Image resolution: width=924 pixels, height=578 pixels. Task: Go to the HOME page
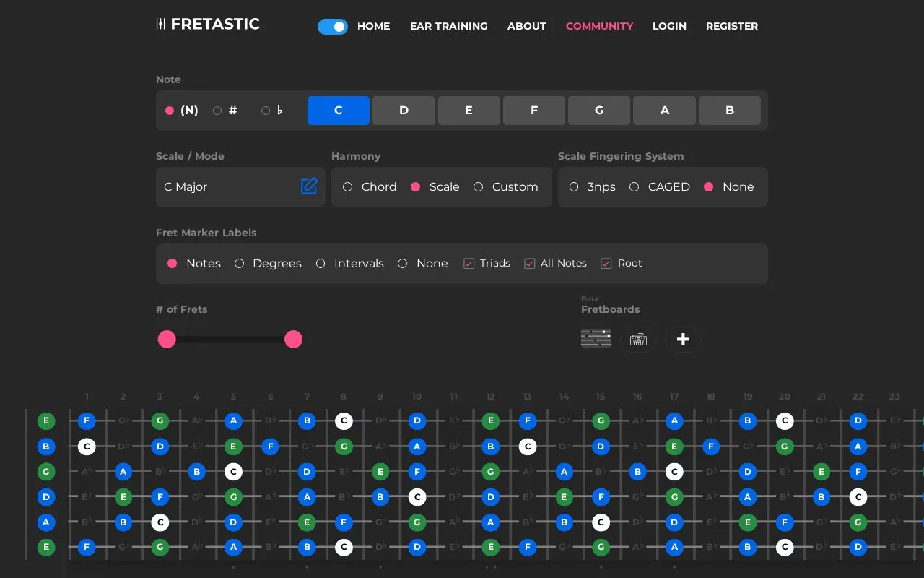pyautogui.click(x=373, y=26)
